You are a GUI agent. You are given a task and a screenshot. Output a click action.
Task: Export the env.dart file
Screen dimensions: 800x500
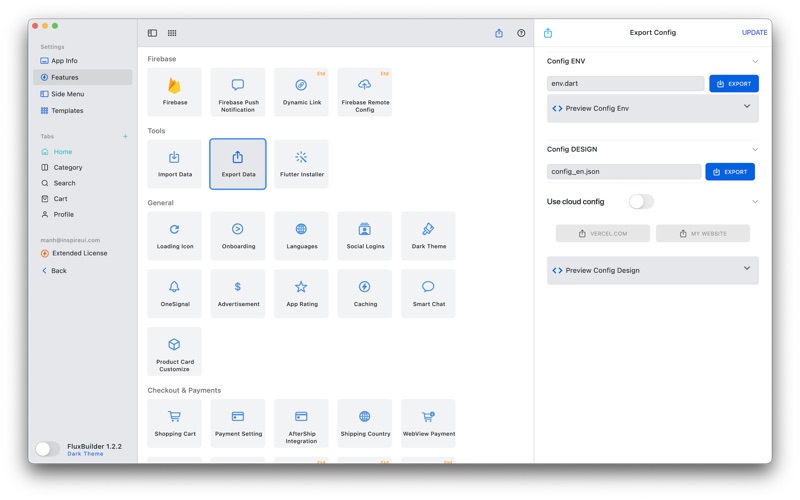coord(734,84)
